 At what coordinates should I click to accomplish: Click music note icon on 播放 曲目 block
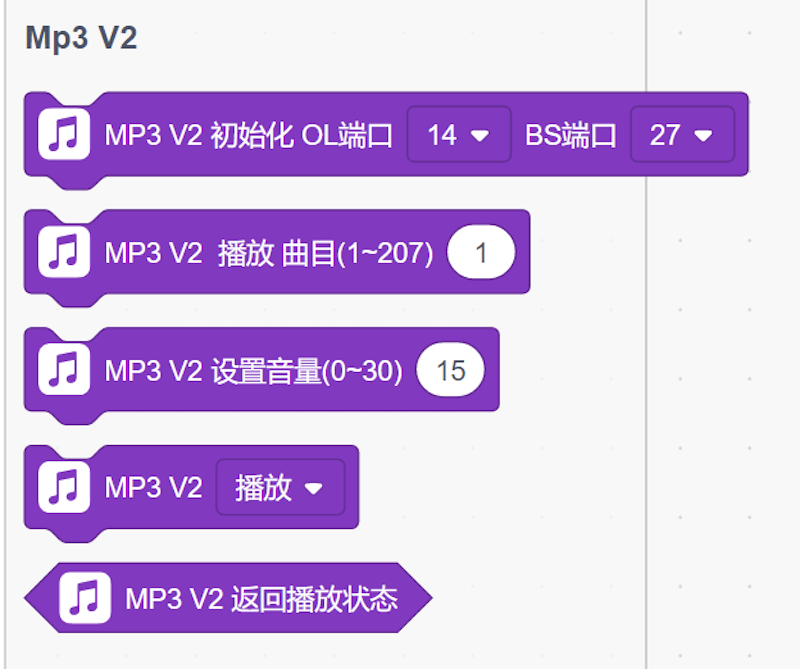pyautogui.click(x=64, y=252)
